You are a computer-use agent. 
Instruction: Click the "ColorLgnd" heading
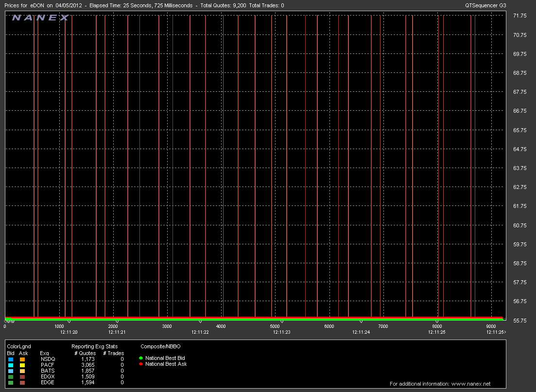point(19,346)
